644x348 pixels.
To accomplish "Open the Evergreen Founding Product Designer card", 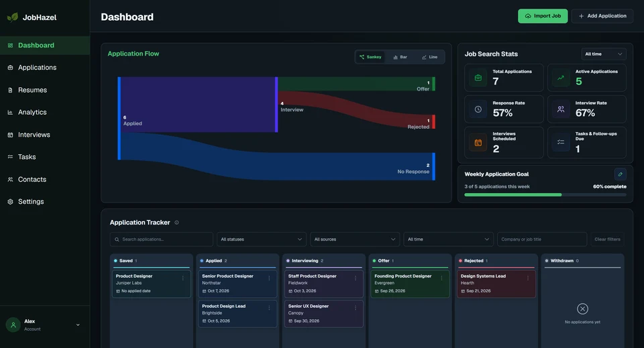I will (x=411, y=284).
